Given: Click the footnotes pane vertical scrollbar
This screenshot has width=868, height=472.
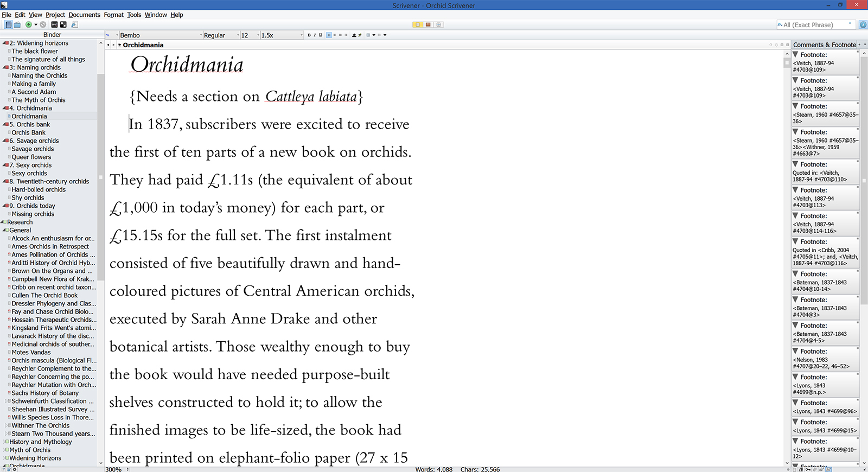Looking at the screenshot, I should [864, 258].
